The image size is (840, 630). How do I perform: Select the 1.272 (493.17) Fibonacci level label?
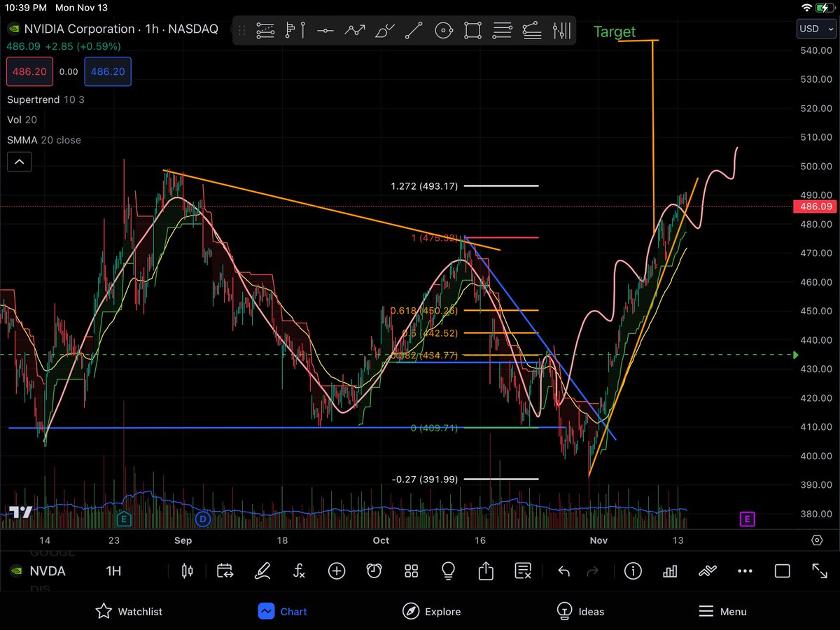[x=424, y=186]
